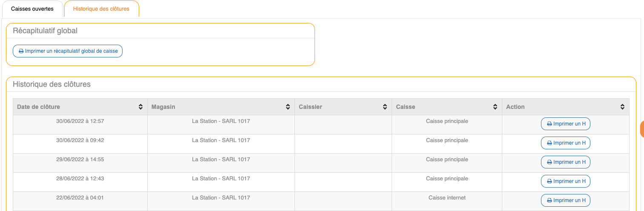The width and height of the screenshot is (644, 211).
Task: Click sort arrows in Caissier column header
Action: (385, 107)
